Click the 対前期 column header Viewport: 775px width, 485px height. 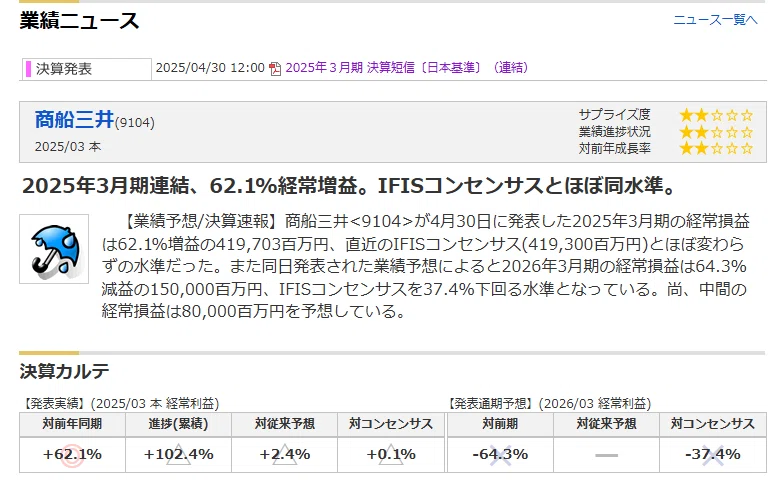pos(500,424)
